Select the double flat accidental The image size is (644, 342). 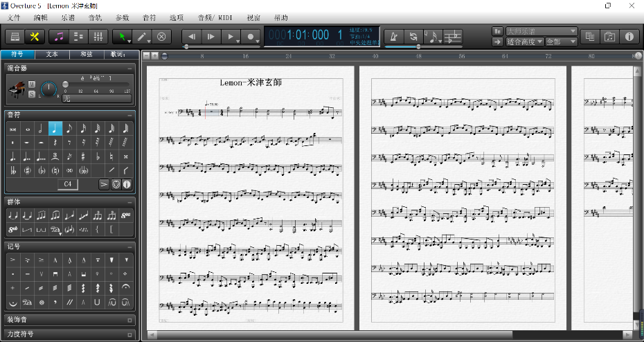click(13, 170)
